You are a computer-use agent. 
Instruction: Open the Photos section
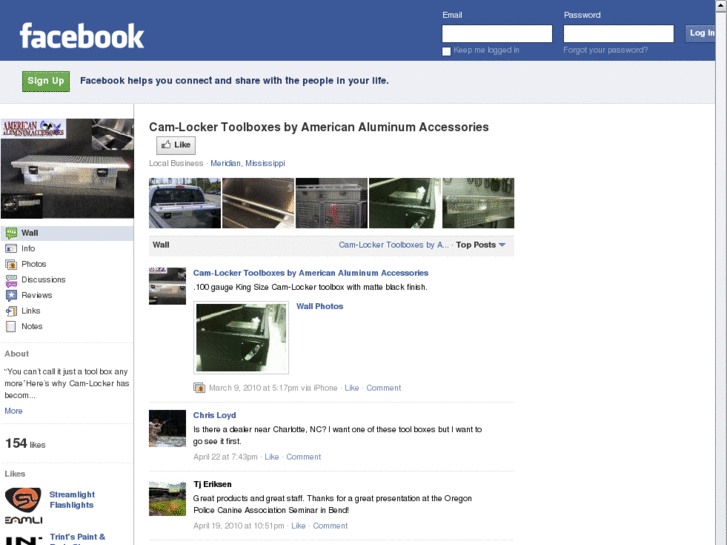(33, 264)
